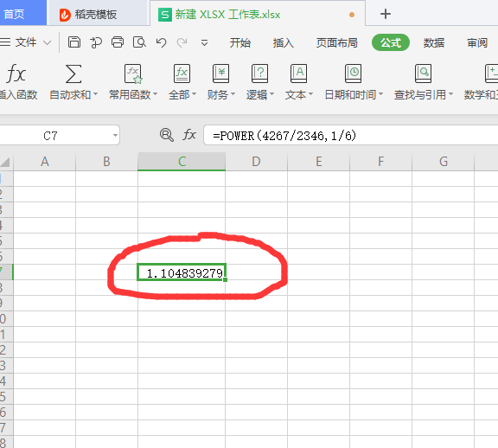Open the All functions (全部) icon
This screenshot has height=448, width=498.
pyautogui.click(x=182, y=74)
